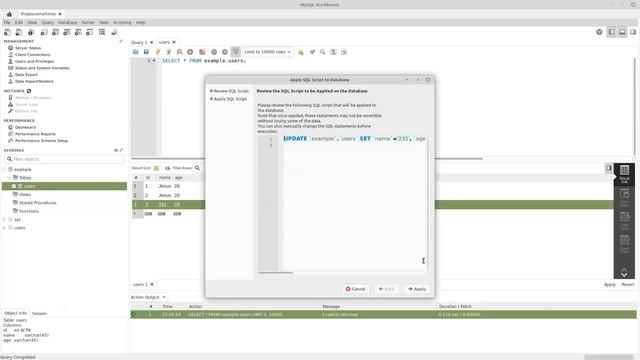This screenshot has width=640, height=360.
Task: Open Form Editor in result side panel
Action: click(624, 197)
